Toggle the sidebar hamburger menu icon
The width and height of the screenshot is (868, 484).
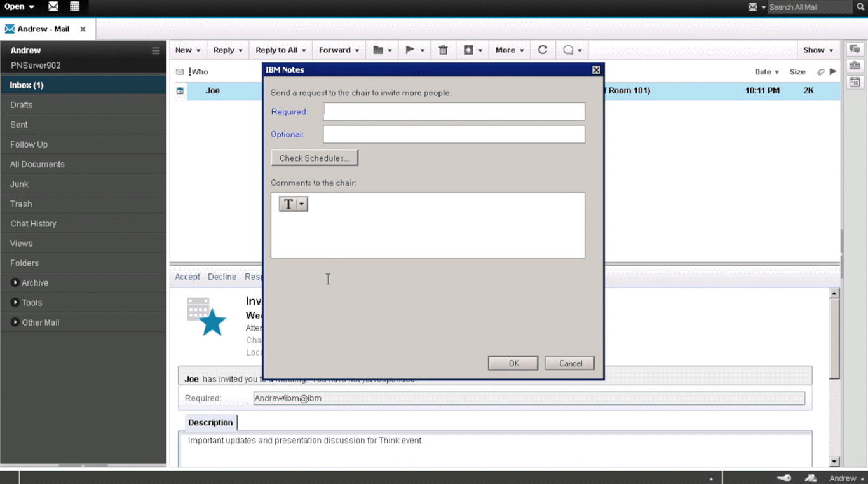point(156,51)
